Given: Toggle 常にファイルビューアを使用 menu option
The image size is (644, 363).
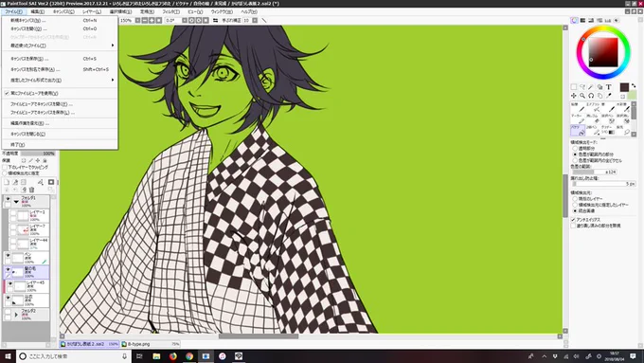Looking at the screenshot, I should coord(60,93).
